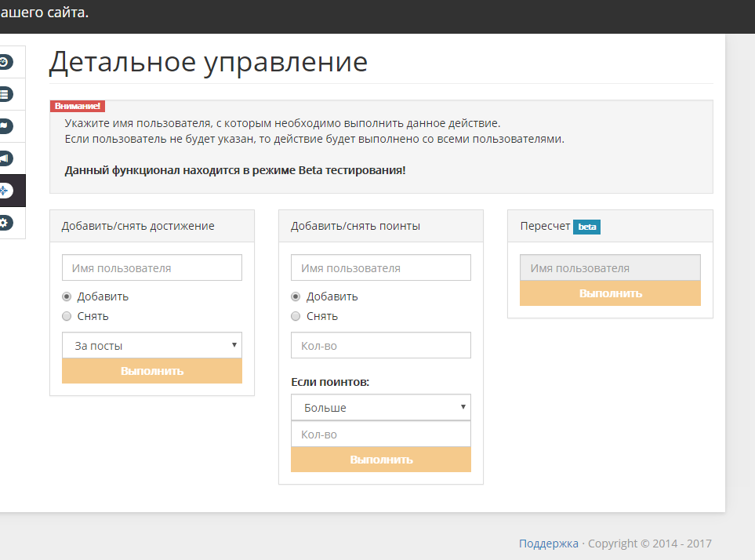Screen dimensions: 755x560
Task: Open the Поддержка footer link
Action: click(x=549, y=544)
